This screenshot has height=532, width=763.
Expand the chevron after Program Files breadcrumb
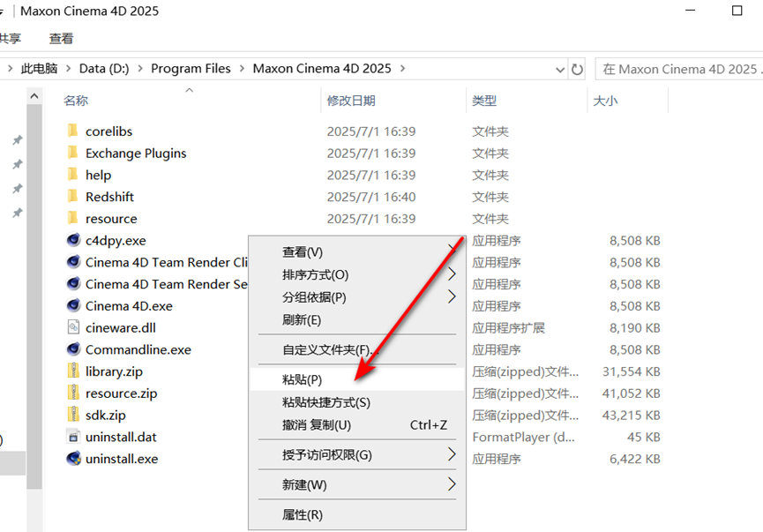(242, 69)
